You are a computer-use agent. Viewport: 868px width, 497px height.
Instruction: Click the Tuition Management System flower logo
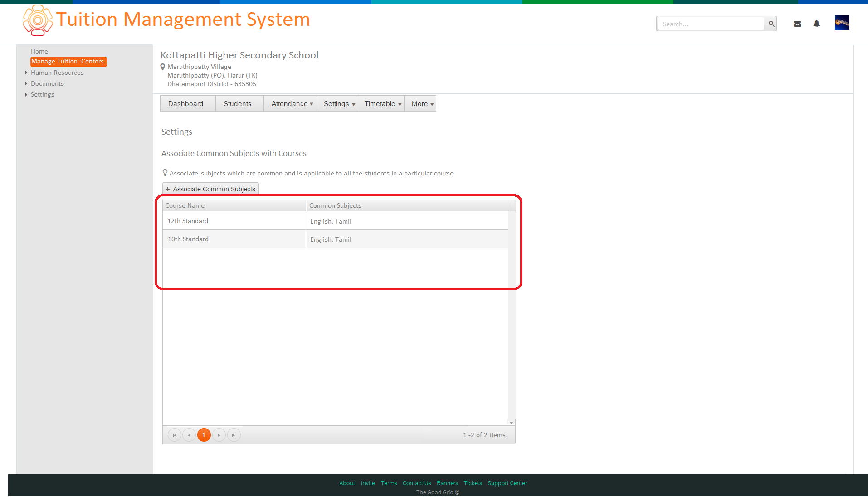click(x=38, y=20)
